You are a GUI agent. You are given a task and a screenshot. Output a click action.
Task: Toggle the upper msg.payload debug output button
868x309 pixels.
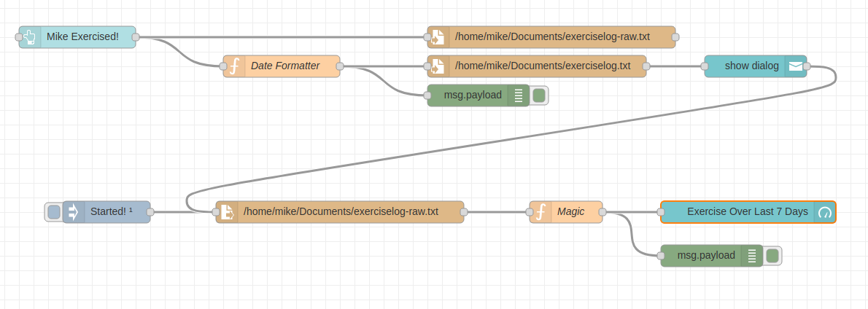pos(539,95)
